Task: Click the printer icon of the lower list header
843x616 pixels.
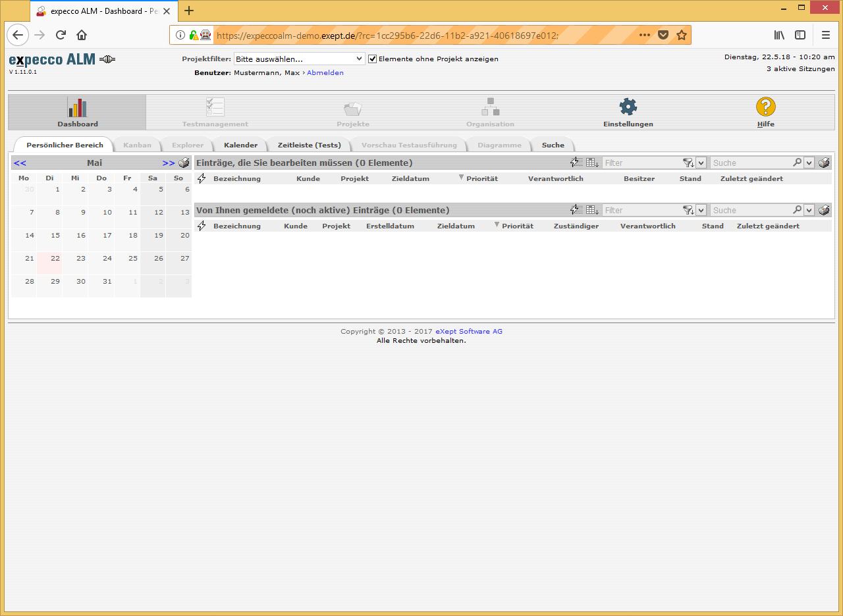Action: point(824,210)
